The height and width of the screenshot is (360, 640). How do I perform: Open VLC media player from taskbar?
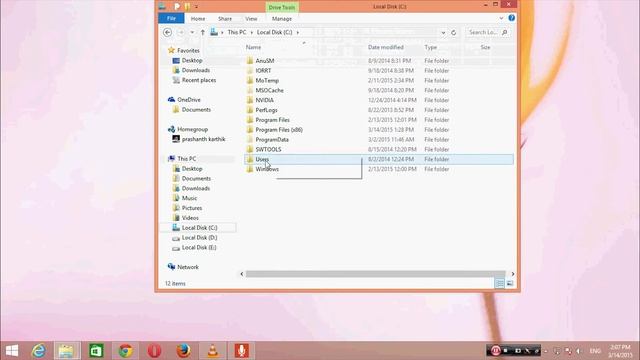coord(213,351)
